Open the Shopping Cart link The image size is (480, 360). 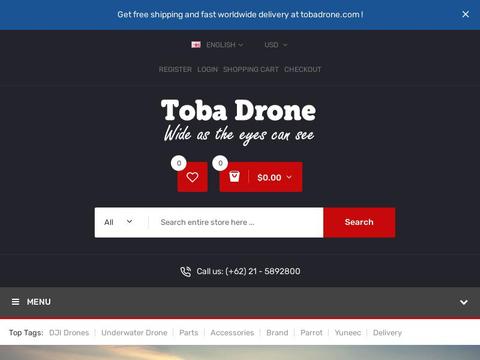[251, 69]
